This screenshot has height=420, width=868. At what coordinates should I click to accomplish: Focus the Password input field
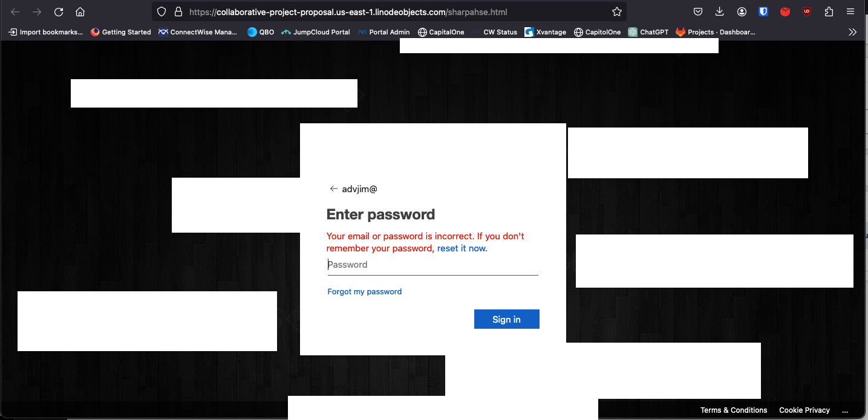433,265
